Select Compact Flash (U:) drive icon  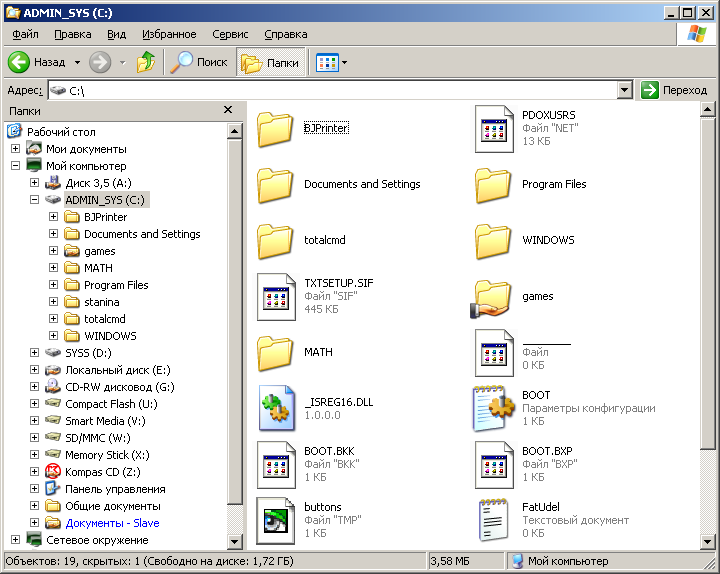(53, 403)
